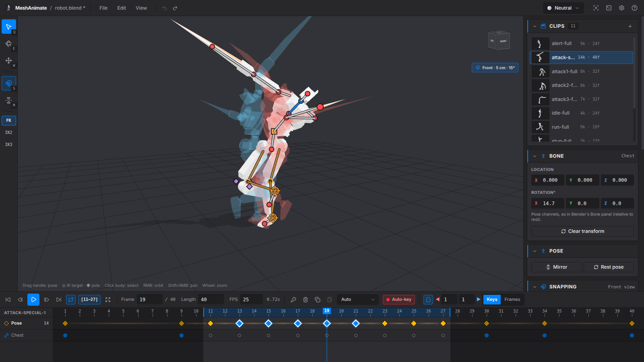Collapse the BONE panel
This screenshot has height=362, width=644.
tap(535, 156)
